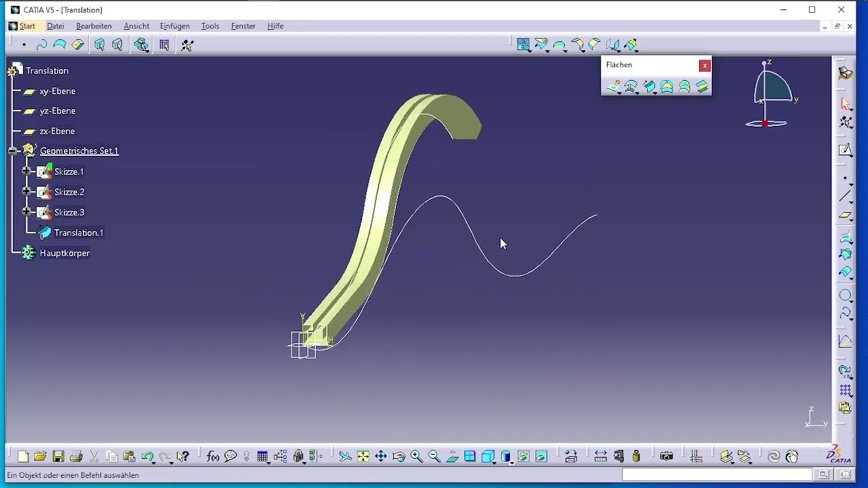Open a file with the folder icon
The image size is (868, 488).
tap(41, 457)
